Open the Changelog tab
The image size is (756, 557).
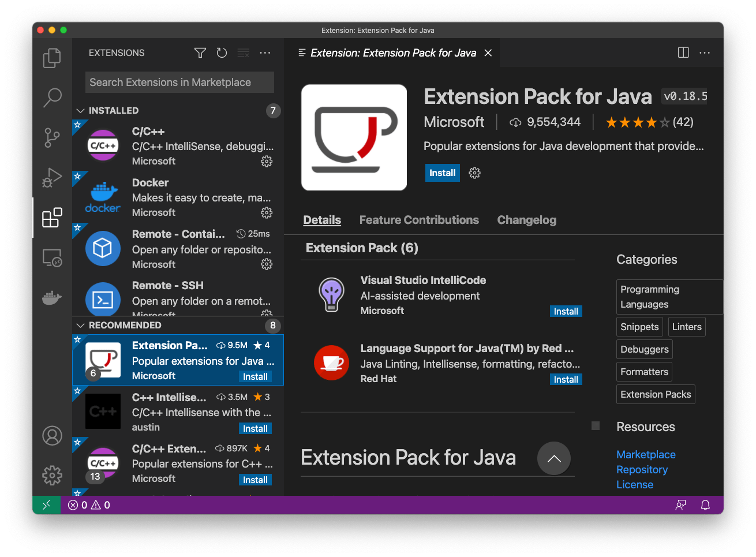(x=526, y=220)
